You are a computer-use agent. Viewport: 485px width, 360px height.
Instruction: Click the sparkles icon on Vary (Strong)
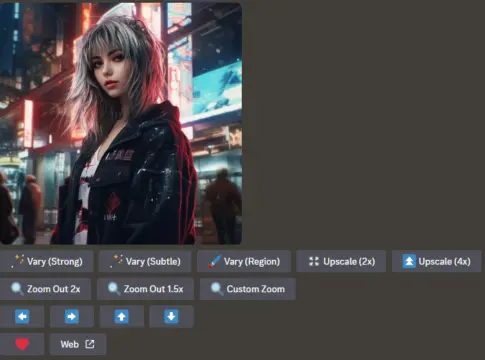pyautogui.click(x=17, y=261)
